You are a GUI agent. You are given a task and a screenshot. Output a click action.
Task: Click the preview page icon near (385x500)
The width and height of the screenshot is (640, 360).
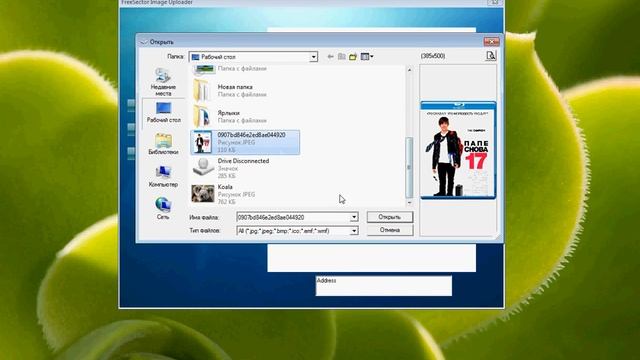pos(491,56)
